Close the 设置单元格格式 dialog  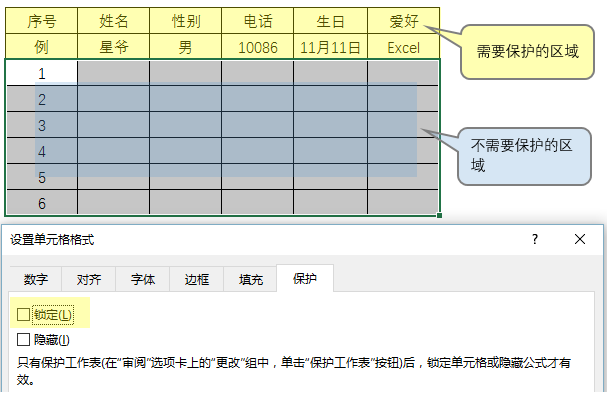coord(580,239)
